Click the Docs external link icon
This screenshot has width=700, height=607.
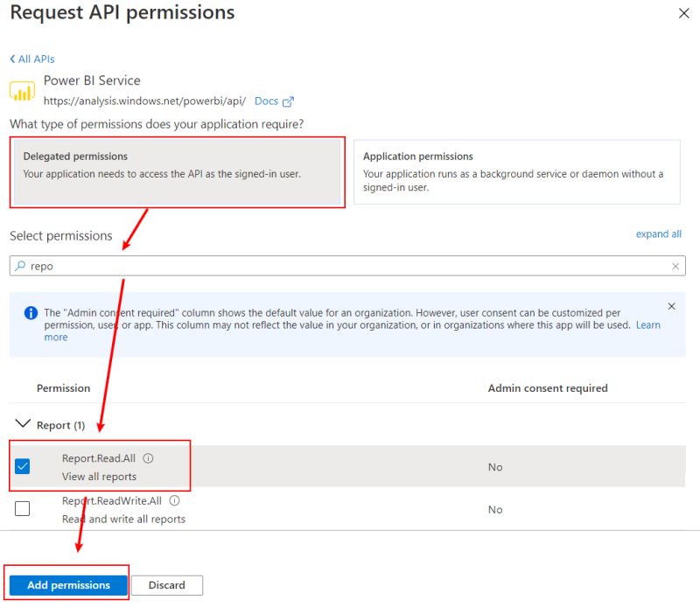click(288, 101)
